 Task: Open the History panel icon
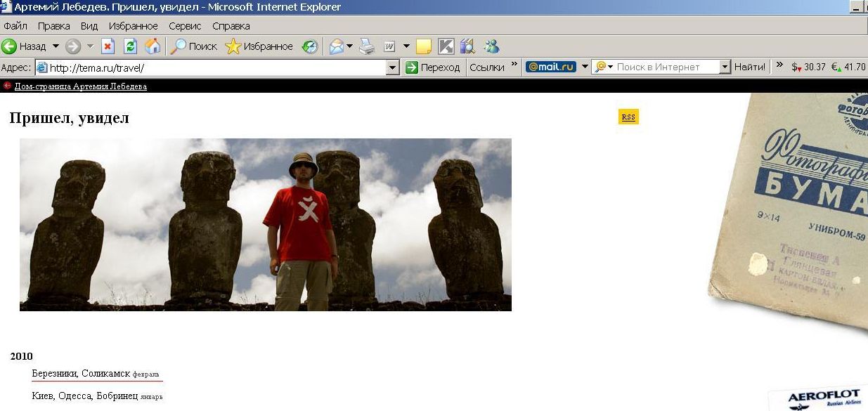pyautogui.click(x=310, y=46)
